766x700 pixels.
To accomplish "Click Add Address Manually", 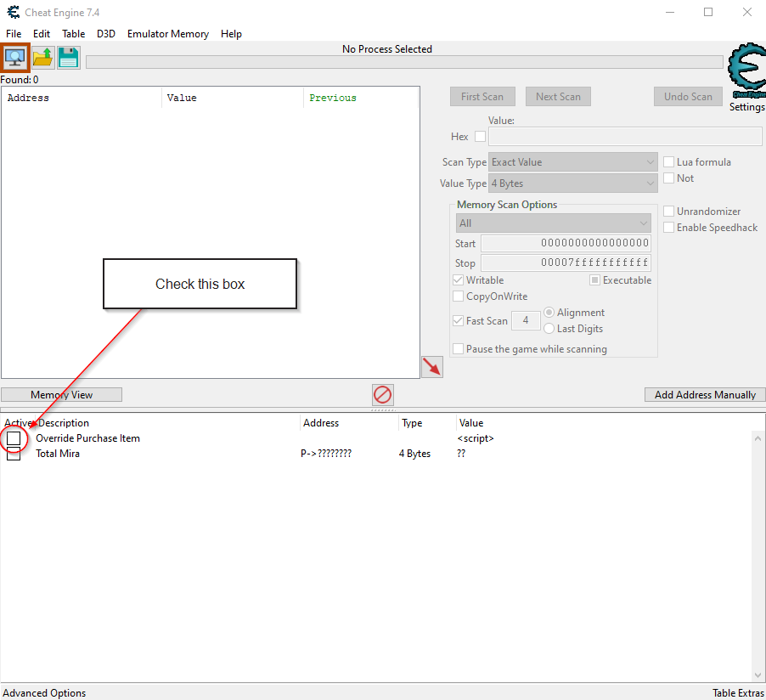I will [x=705, y=394].
